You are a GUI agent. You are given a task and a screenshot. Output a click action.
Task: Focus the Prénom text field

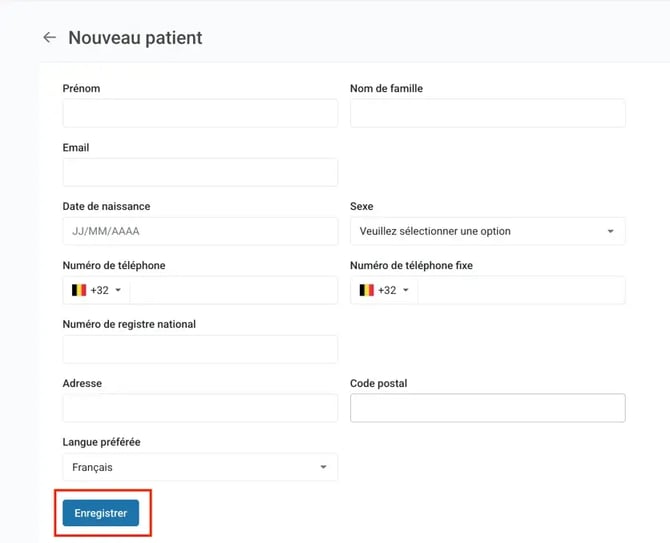coord(200,114)
